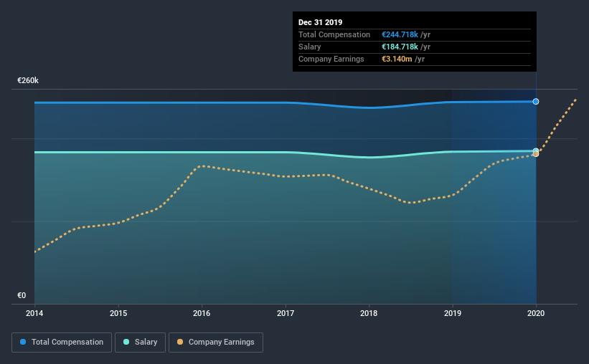Viewport: 589px width, 364px height.
Task: Click the 2020 x-axis label
Action: pos(536,313)
